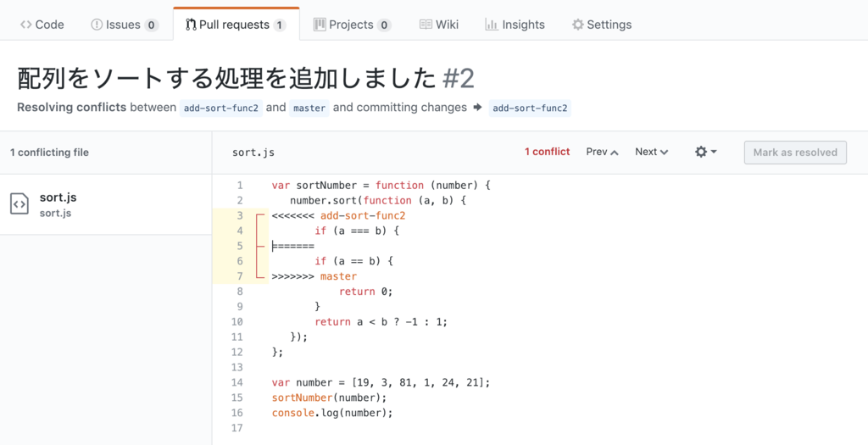This screenshot has width=868, height=445.
Task: Open repository Settings tab
Action: pos(602,25)
